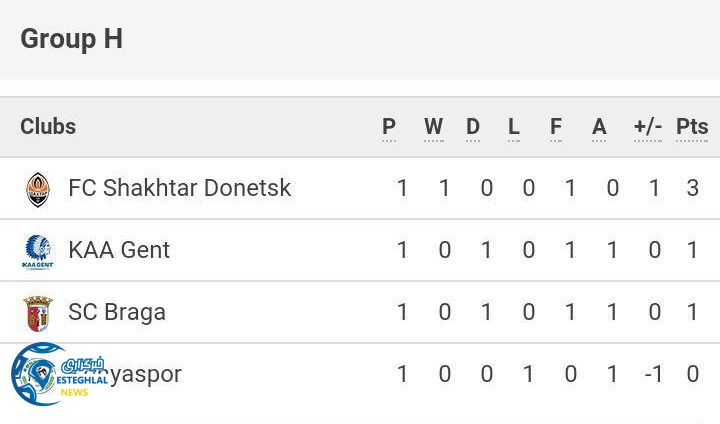Click the Clubs column header
Viewport: 720px width, 424px height.
(x=48, y=127)
